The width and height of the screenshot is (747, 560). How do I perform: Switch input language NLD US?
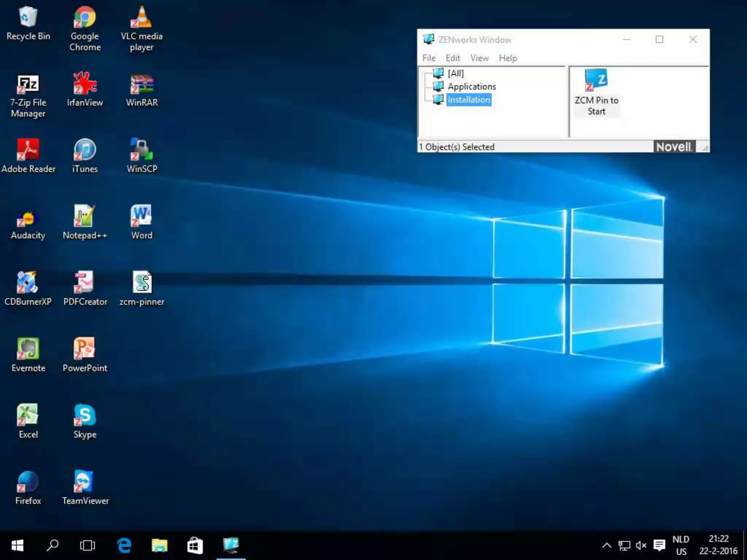tap(681, 545)
